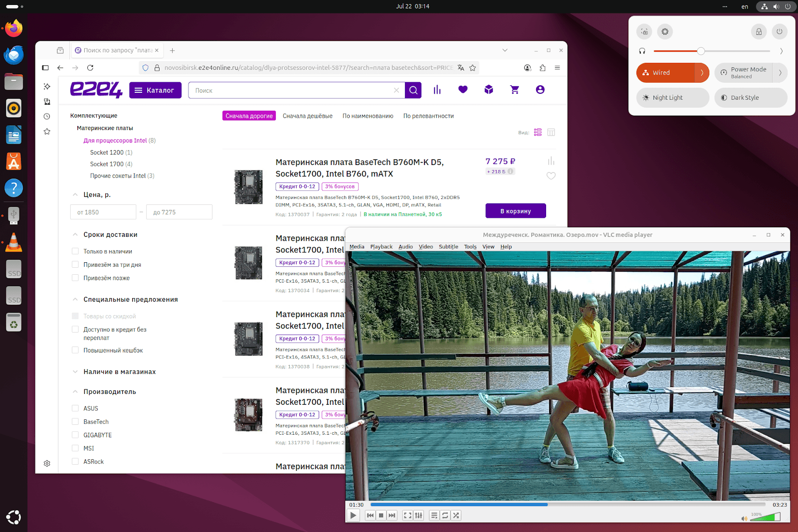Viewport: 798px width, 532px height.
Task: Expand sound output options arrow
Action: 781,51
